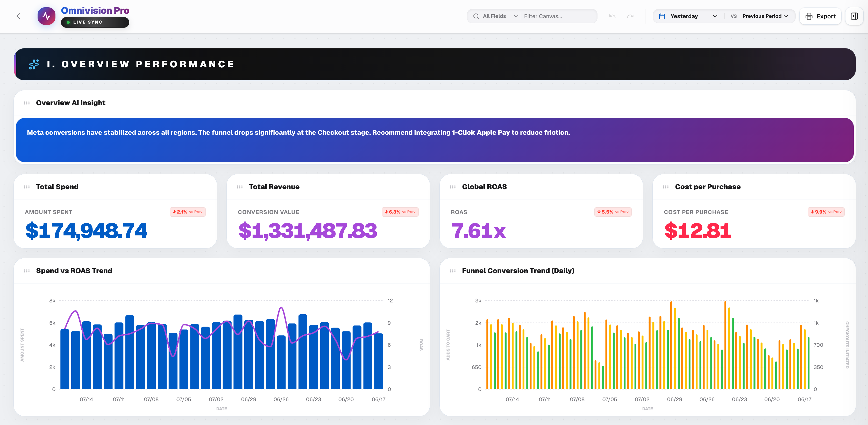Click the 6.3% vs Prev badge
This screenshot has height=425, width=868.
pos(400,212)
